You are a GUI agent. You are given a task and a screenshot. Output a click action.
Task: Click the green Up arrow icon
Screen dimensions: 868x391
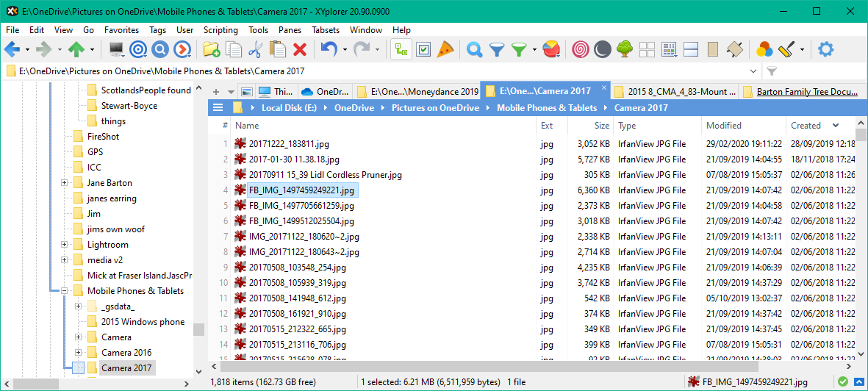click(76, 49)
